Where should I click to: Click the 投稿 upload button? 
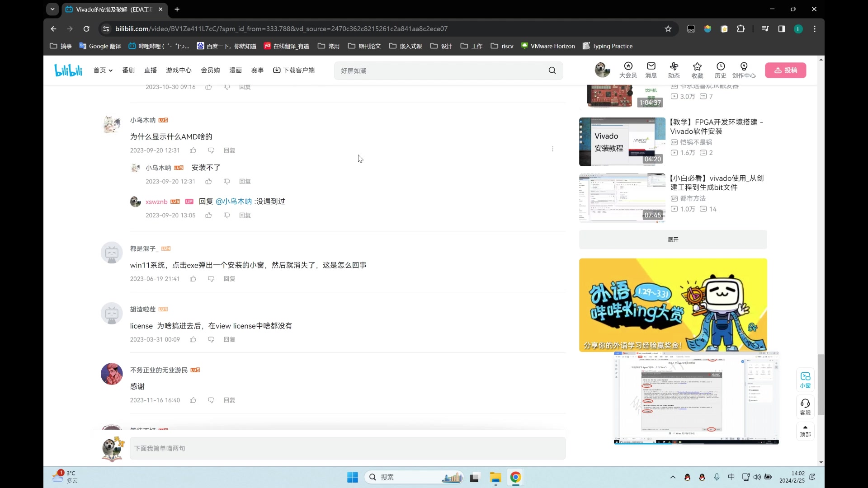(785, 70)
